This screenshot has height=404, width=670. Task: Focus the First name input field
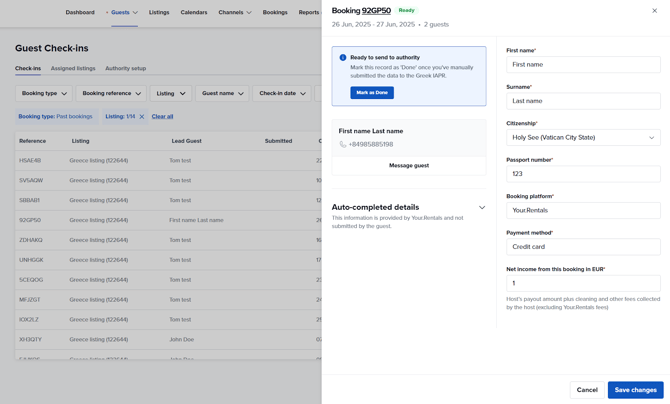tap(583, 65)
